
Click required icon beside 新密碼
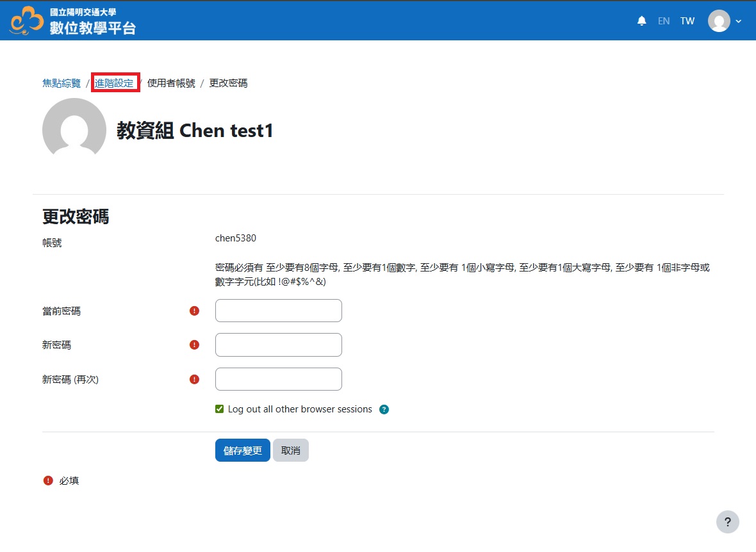pos(195,345)
